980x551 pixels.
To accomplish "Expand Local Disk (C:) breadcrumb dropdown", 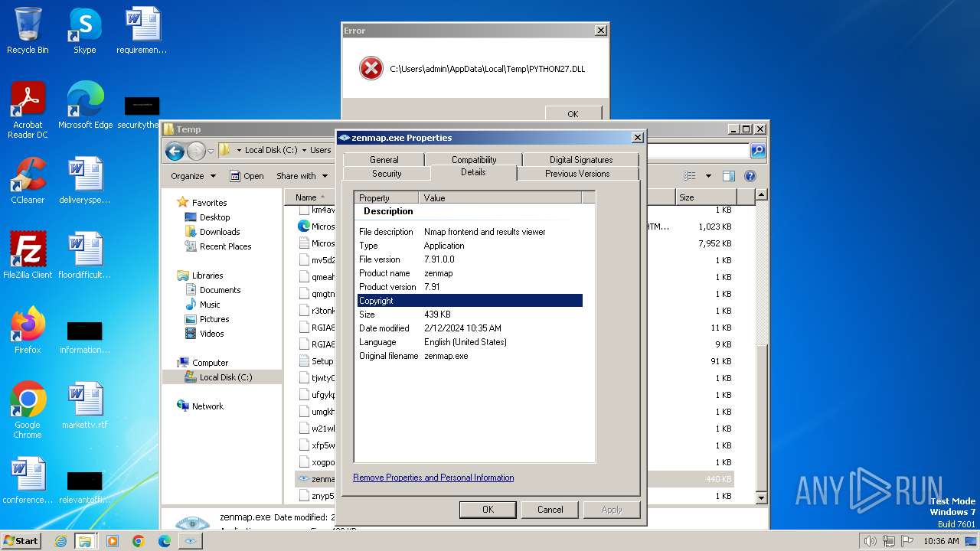I will point(303,150).
